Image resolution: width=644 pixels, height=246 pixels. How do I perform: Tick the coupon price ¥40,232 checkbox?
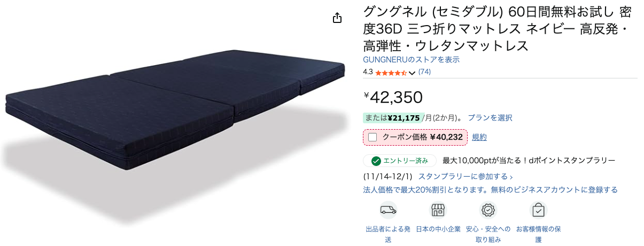click(373, 137)
